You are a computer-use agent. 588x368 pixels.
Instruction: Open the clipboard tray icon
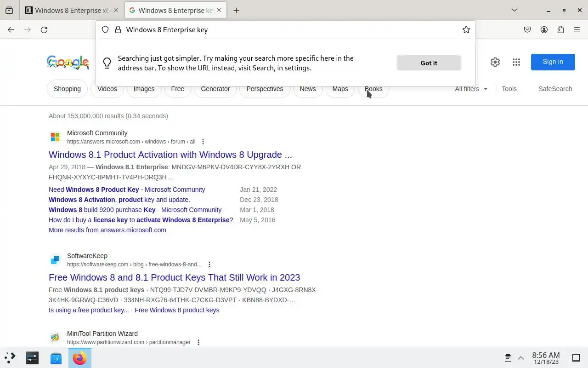[508, 358]
